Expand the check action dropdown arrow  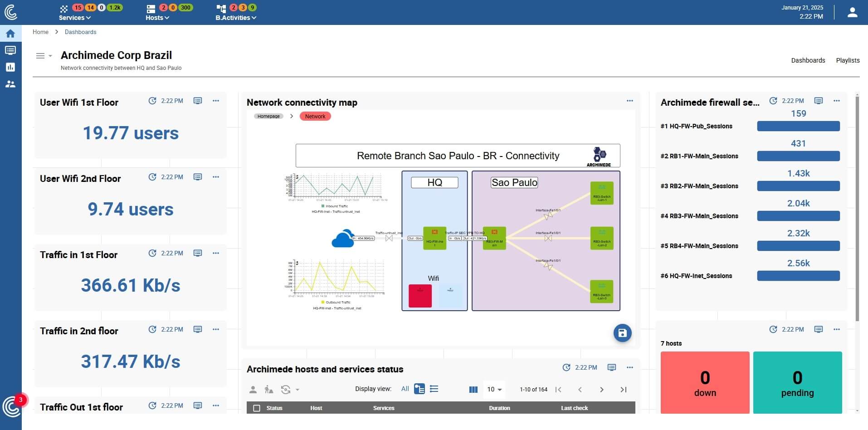tap(297, 390)
